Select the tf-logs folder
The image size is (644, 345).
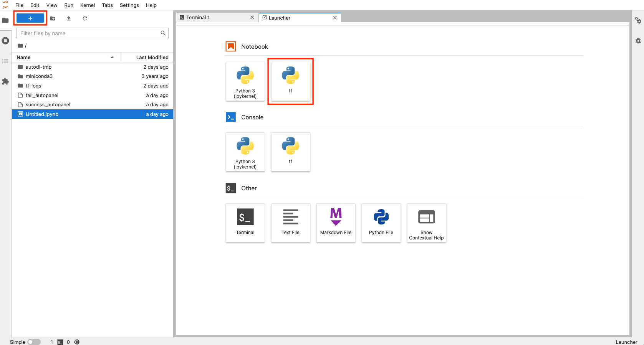pos(93,86)
